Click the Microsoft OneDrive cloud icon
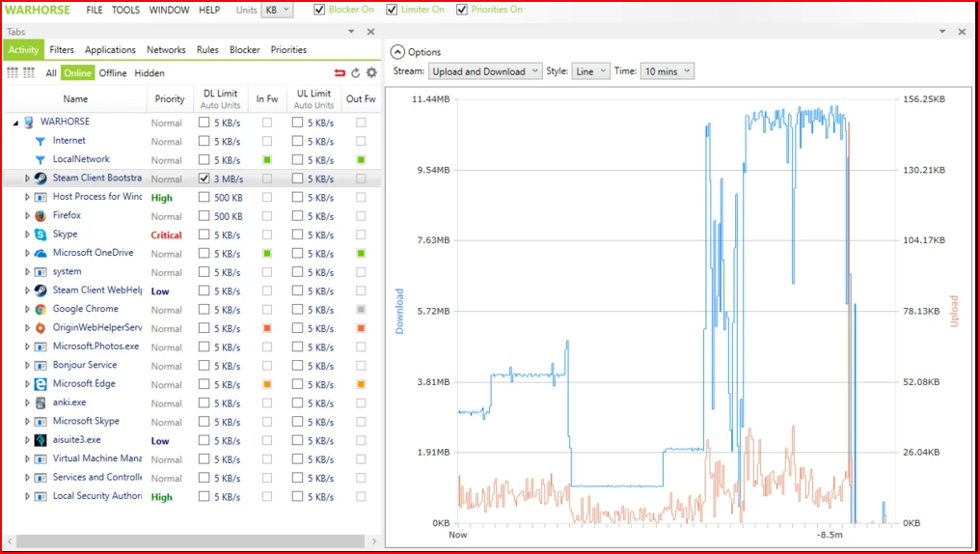The height and width of the screenshot is (554, 980). pyautogui.click(x=41, y=253)
